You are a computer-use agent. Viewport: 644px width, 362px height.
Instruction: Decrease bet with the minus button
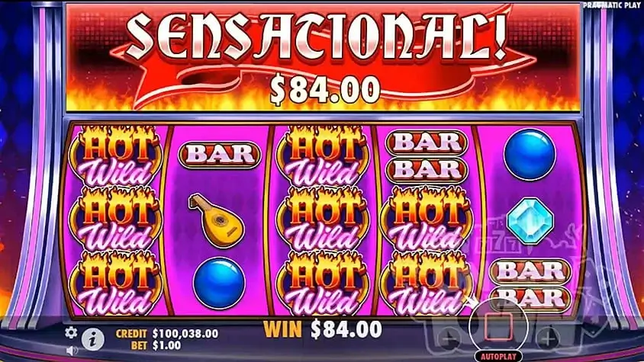(447, 339)
